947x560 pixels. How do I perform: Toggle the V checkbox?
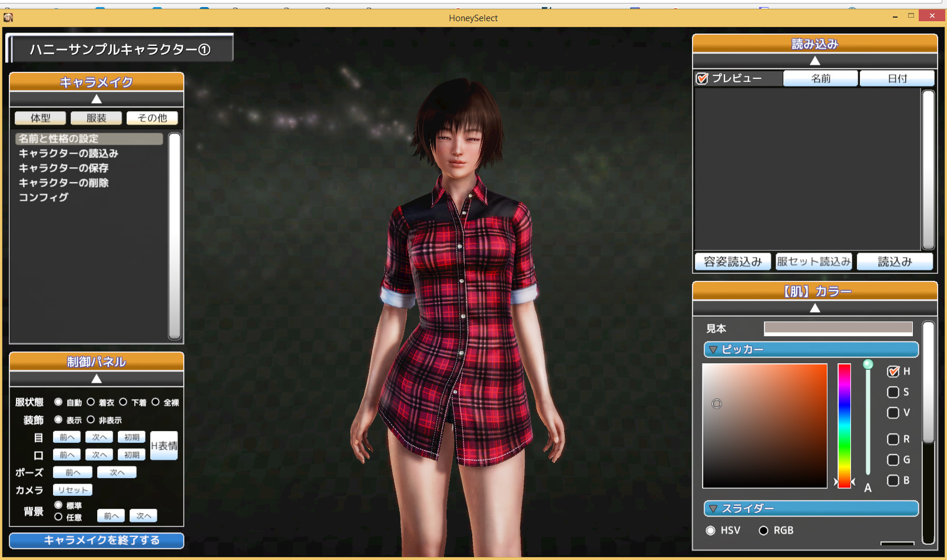pos(893,413)
